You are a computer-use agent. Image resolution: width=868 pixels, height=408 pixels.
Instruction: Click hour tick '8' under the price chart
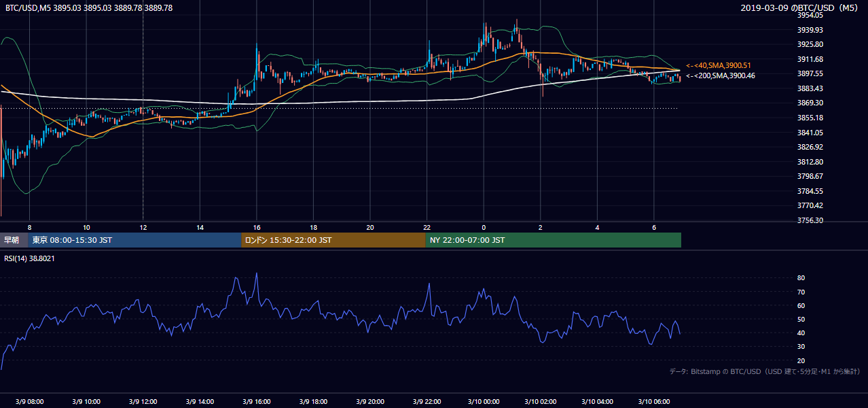29,227
